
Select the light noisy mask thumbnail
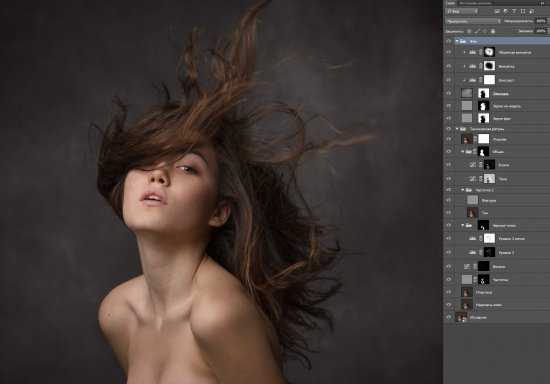click(x=489, y=178)
